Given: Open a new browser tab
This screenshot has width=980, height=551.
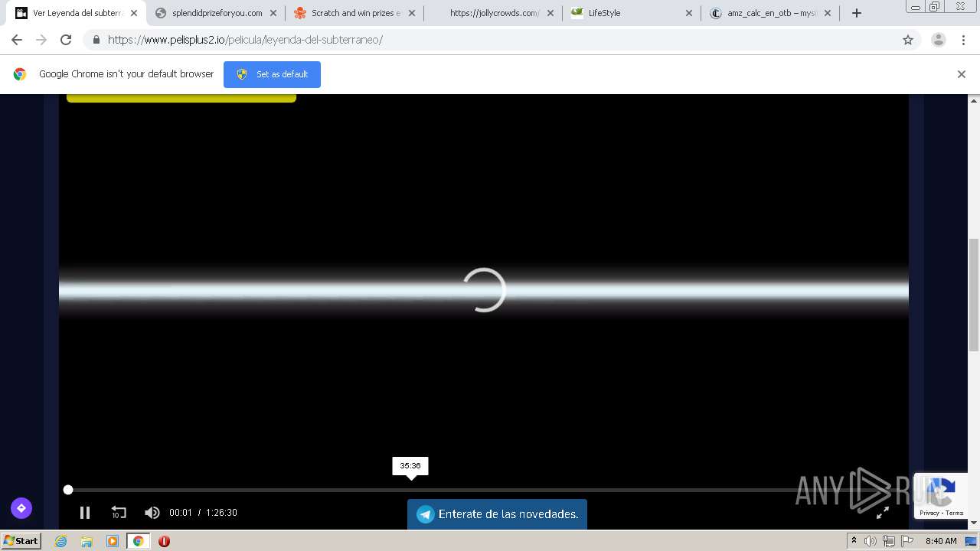Looking at the screenshot, I should coord(857,13).
